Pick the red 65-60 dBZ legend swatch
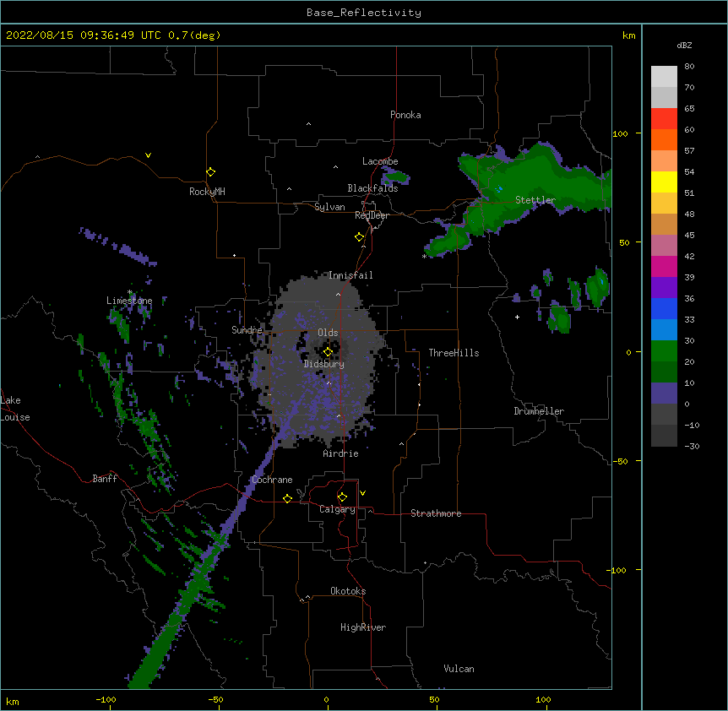The width and height of the screenshot is (728, 711). click(x=664, y=119)
